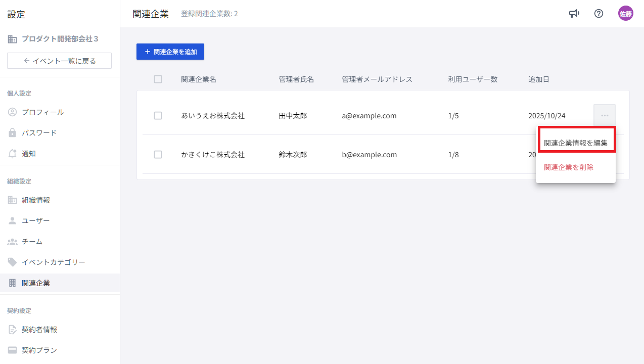Open 契約者情報 in sidebar

39,330
